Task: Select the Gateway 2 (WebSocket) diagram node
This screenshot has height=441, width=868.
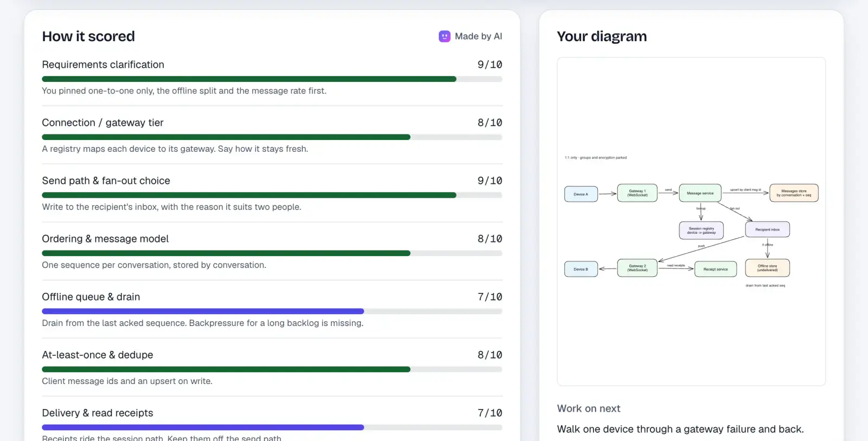Action: 637,268
